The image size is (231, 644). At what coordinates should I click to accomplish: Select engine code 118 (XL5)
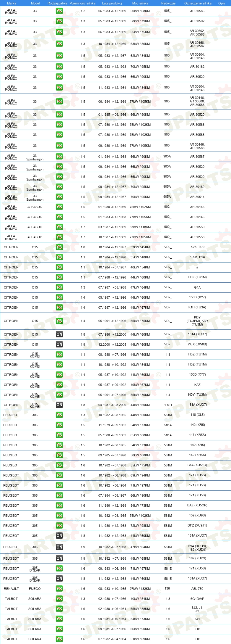198,415
